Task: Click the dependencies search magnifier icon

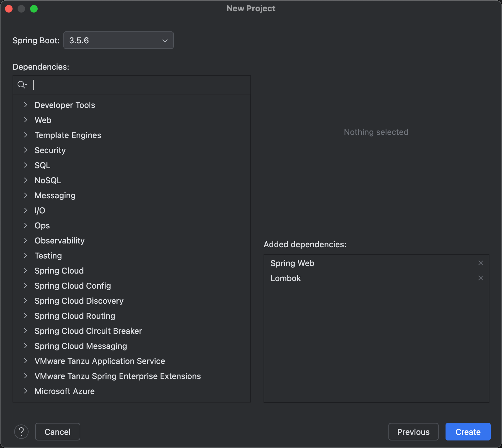Action: [x=22, y=85]
